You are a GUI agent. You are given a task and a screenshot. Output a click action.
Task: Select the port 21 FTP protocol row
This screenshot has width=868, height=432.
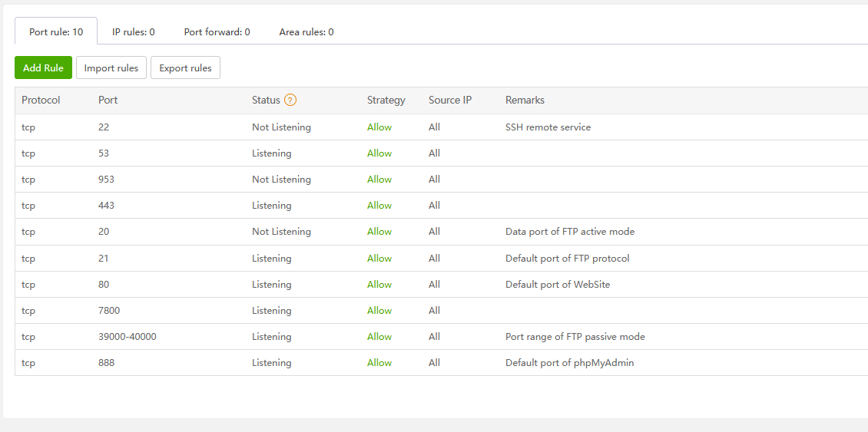click(104, 259)
